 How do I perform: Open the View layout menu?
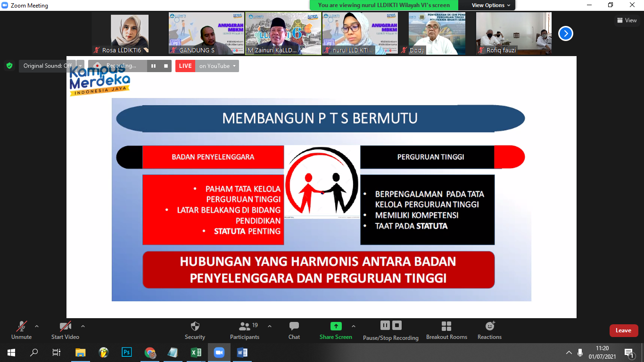(627, 20)
